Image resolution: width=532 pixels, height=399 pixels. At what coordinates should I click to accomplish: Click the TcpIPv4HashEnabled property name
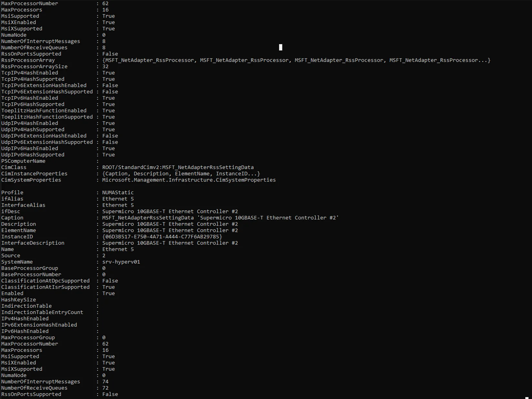30,73
